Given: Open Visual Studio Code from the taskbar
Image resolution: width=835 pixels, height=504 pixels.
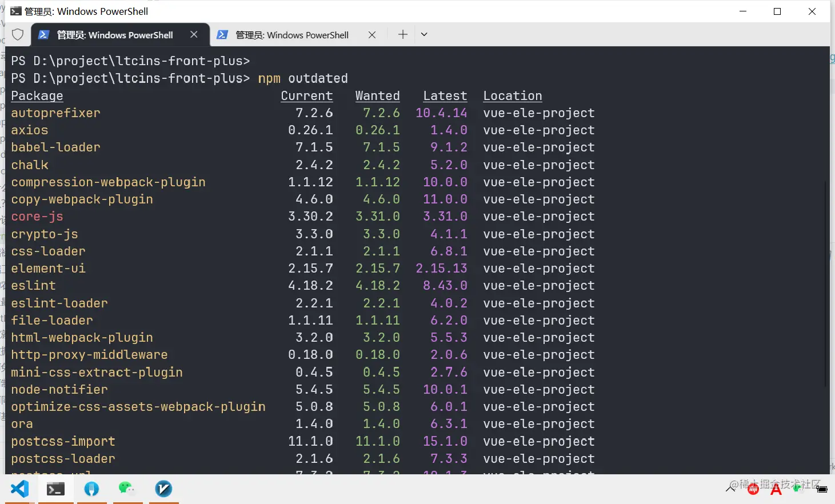Looking at the screenshot, I should (19, 489).
